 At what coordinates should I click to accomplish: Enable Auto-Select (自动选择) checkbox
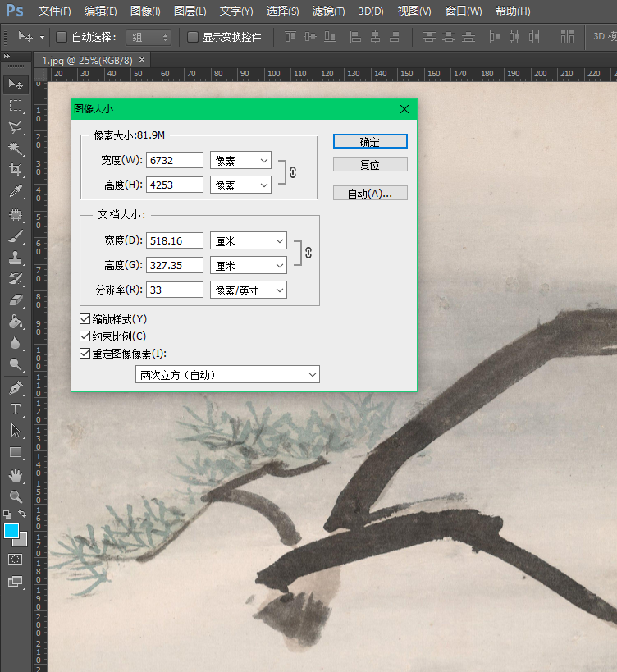tap(62, 37)
